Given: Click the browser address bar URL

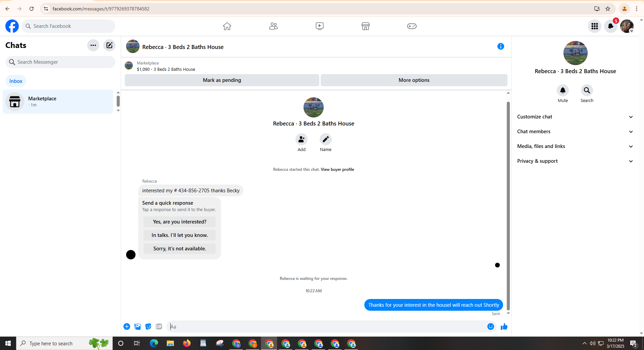Looking at the screenshot, I should (101, 9).
